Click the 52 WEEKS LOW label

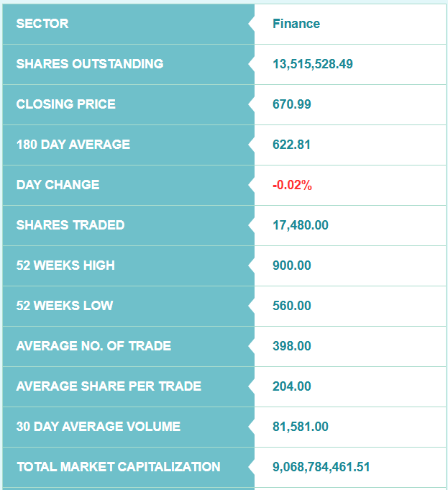point(65,306)
